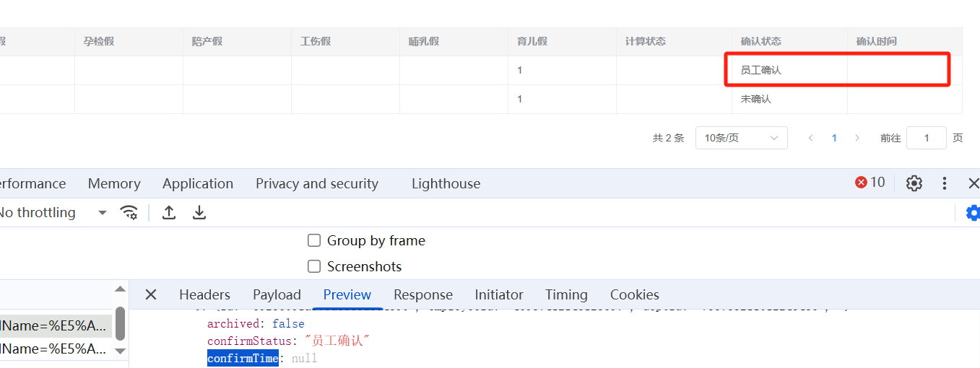Enable the Screenshots checkbox
980x368 pixels.
pyautogui.click(x=314, y=266)
